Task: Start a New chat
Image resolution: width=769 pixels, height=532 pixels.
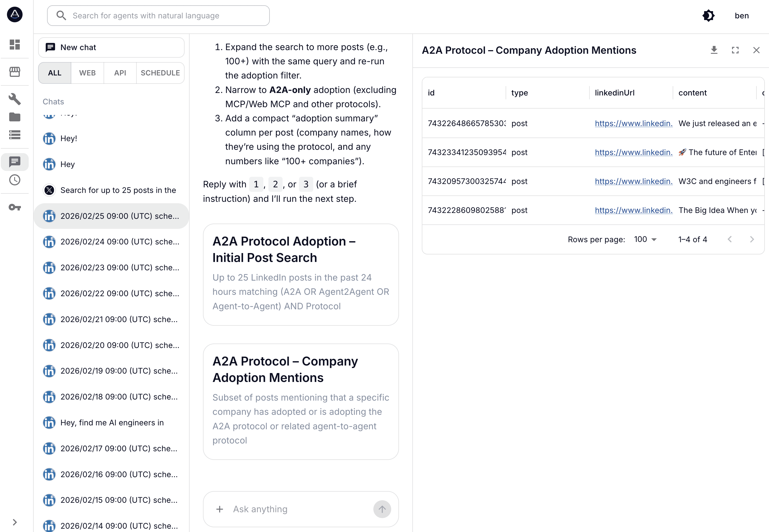Action: coord(111,47)
